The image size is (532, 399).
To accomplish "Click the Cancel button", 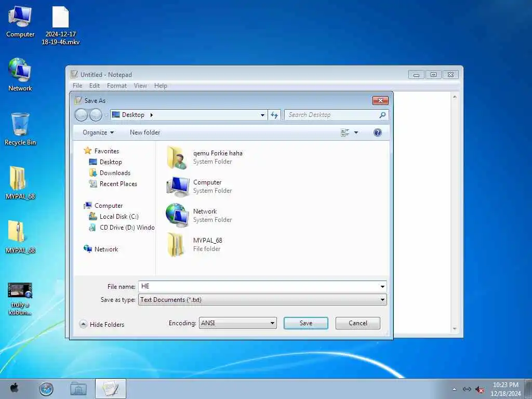I will click(x=357, y=323).
